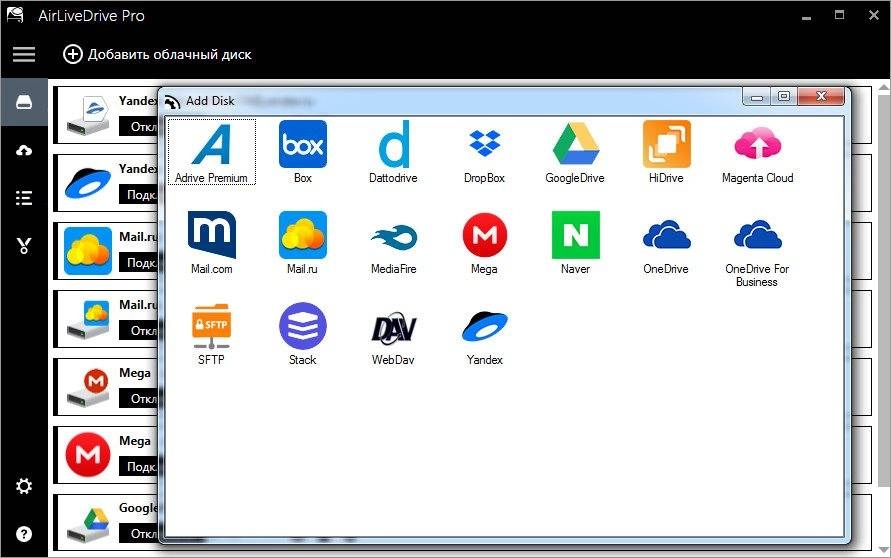Pick Mail.com in the Add Disk dialog

click(211, 243)
